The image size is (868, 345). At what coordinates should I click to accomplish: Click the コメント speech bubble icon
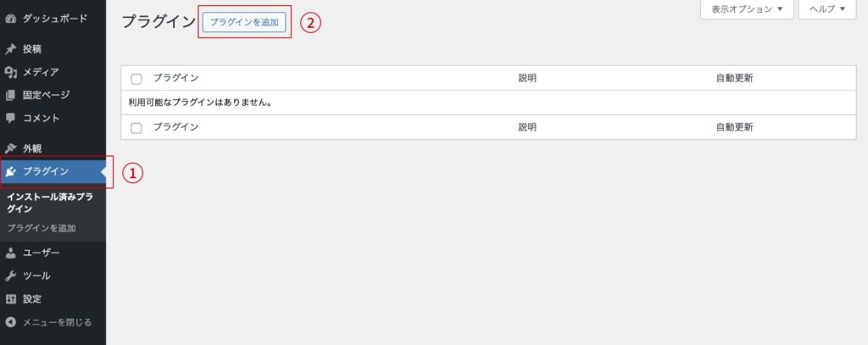tap(11, 118)
